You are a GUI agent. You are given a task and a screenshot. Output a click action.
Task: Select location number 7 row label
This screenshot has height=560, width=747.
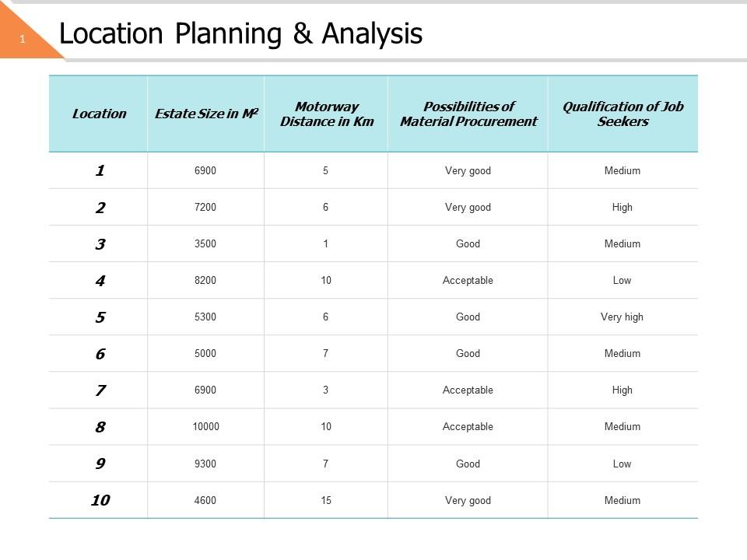[100, 390]
